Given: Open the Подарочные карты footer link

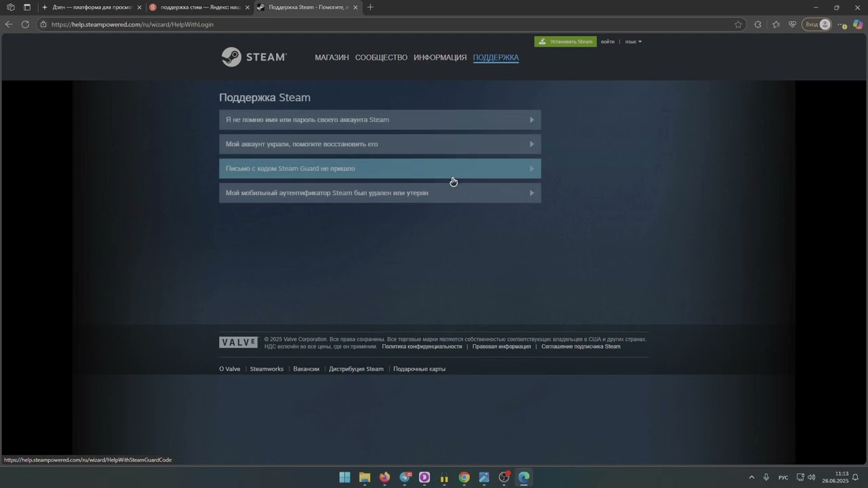Looking at the screenshot, I should point(419,369).
